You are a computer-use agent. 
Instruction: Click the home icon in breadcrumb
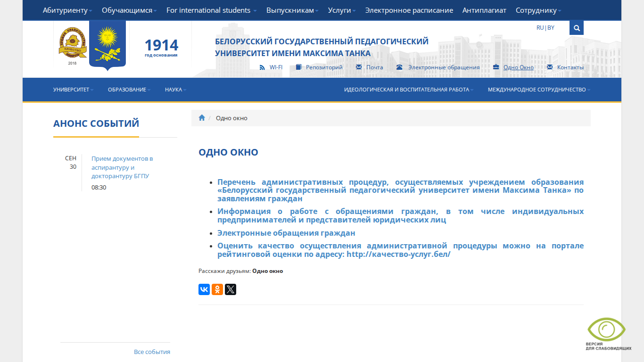point(202,118)
